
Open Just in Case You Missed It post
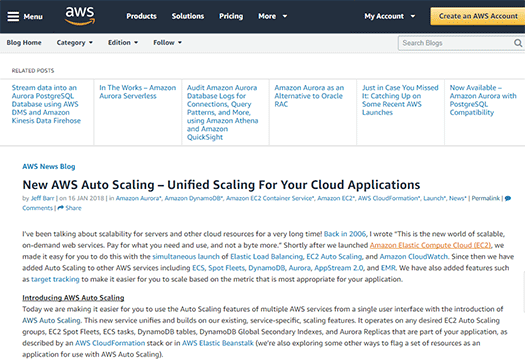(400, 100)
